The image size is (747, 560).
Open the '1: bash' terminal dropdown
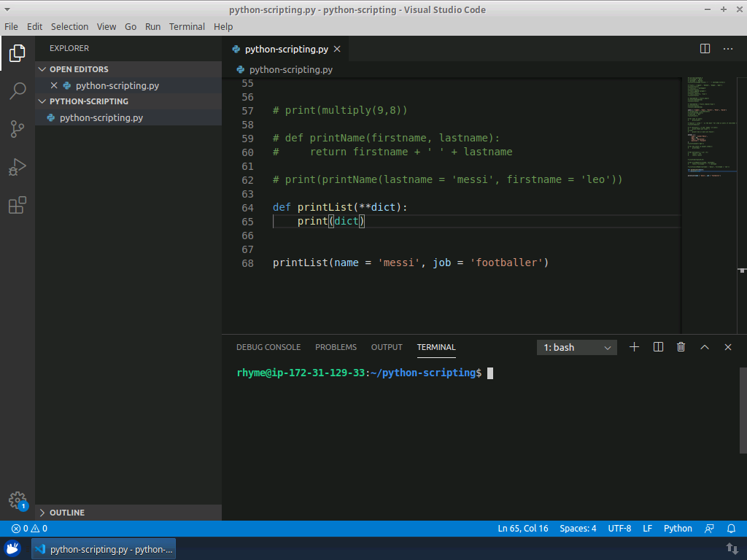pos(577,348)
